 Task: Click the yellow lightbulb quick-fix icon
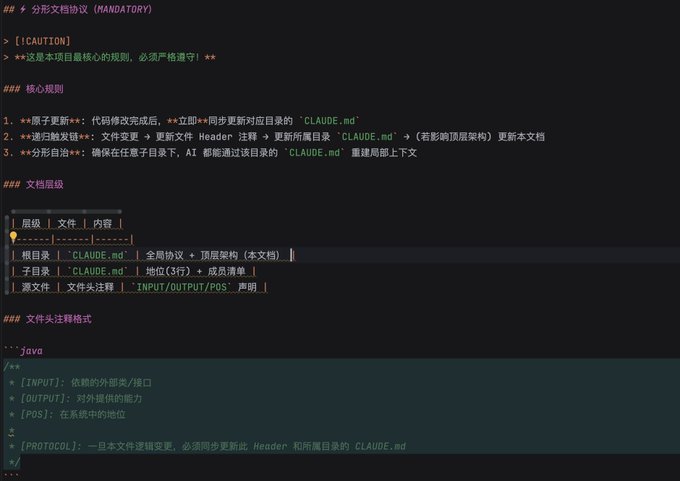click(x=13, y=237)
